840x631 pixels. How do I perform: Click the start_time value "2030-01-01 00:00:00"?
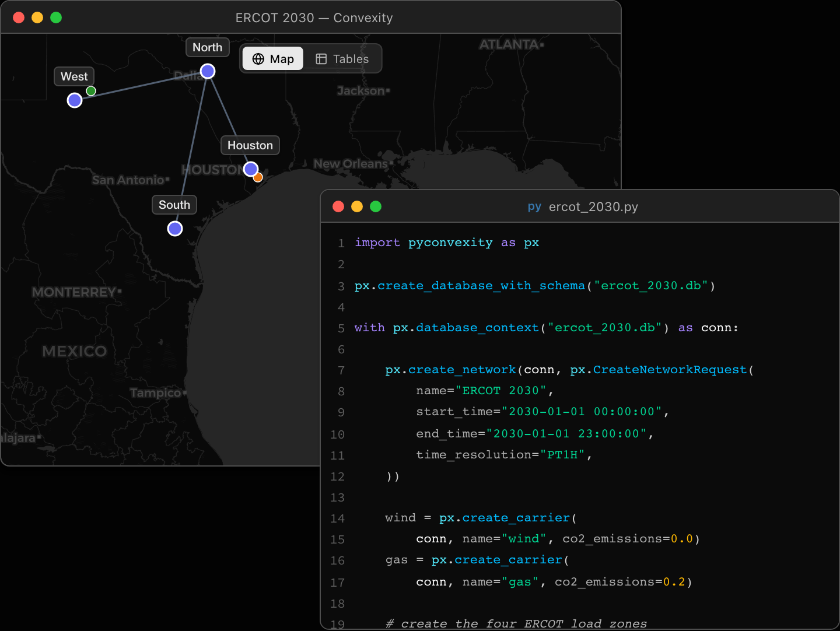582,412
